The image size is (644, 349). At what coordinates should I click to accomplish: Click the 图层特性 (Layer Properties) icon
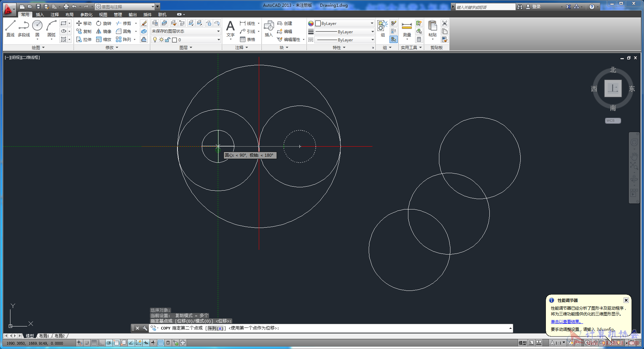click(x=155, y=23)
